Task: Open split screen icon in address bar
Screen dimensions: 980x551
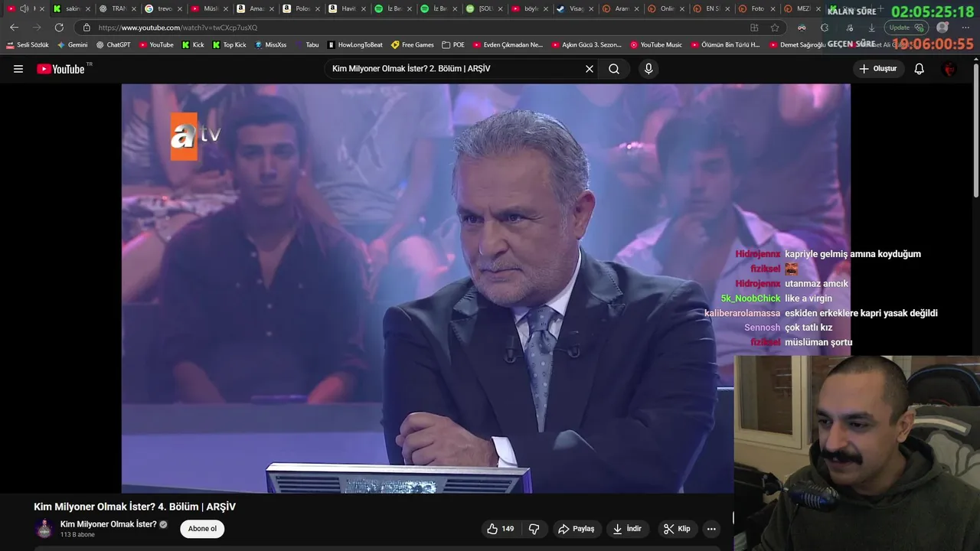Action: click(x=754, y=28)
